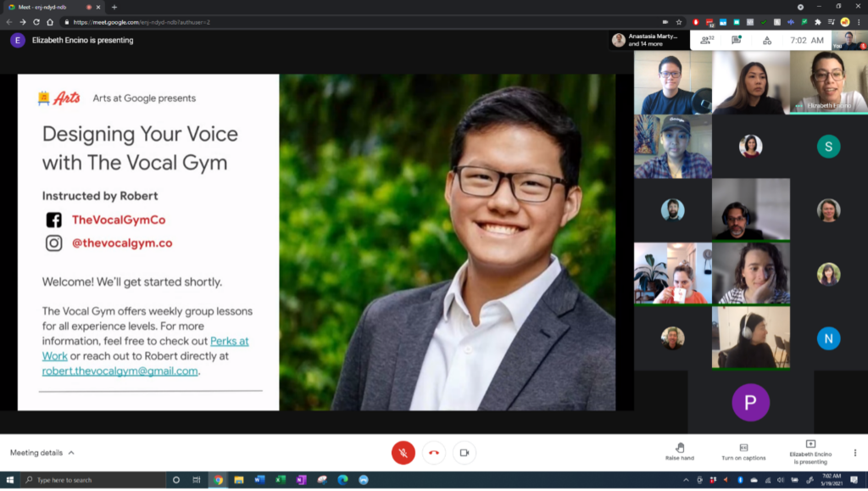The height and width of the screenshot is (491, 868).
Task: Open the Windows Start menu
Action: click(9, 480)
